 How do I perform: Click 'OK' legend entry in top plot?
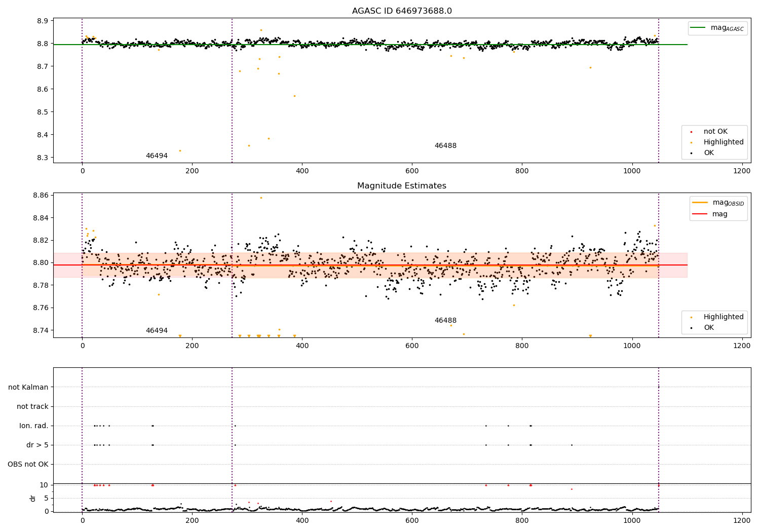point(708,153)
